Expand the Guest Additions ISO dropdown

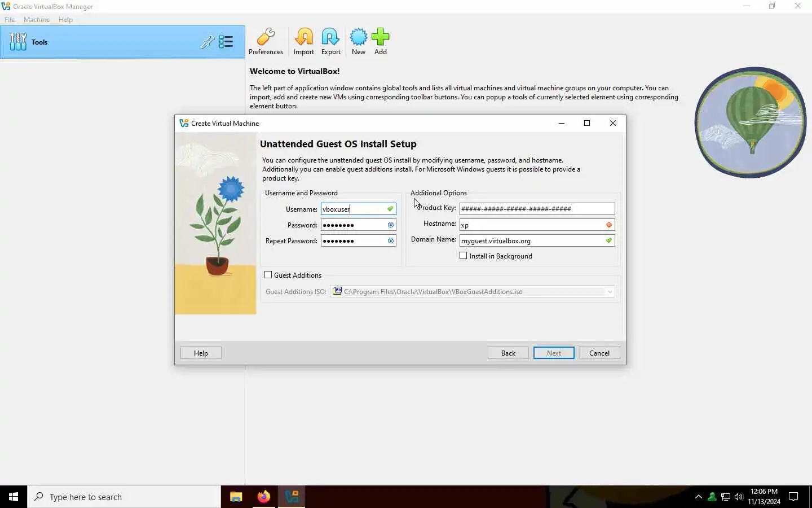(610, 292)
